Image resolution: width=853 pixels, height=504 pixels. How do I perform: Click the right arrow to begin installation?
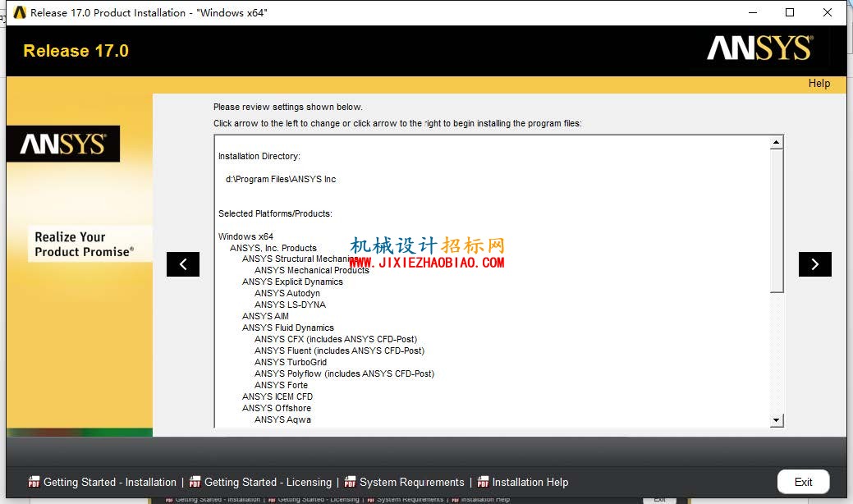(x=814, y=264)
